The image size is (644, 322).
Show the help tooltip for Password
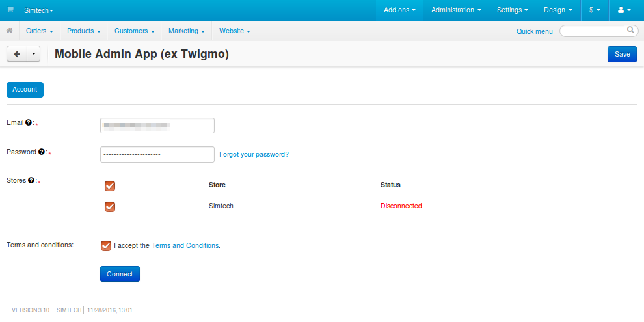41,152
